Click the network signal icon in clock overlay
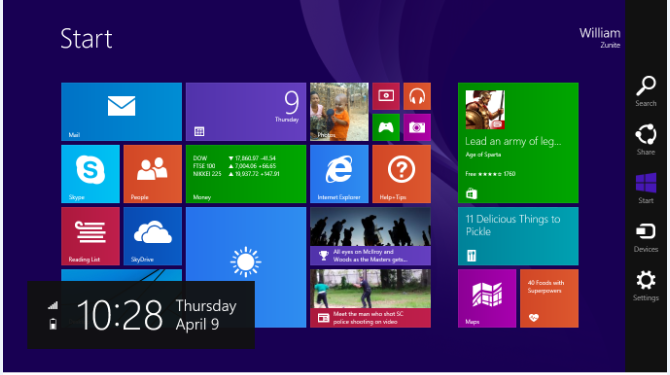 pos(53,305)
